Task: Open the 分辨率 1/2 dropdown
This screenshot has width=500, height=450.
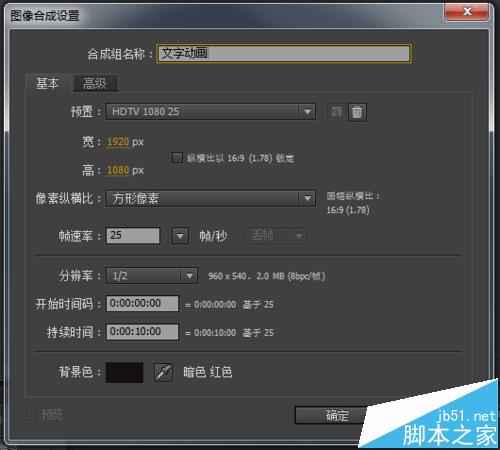Action: [x=152, y=276]
